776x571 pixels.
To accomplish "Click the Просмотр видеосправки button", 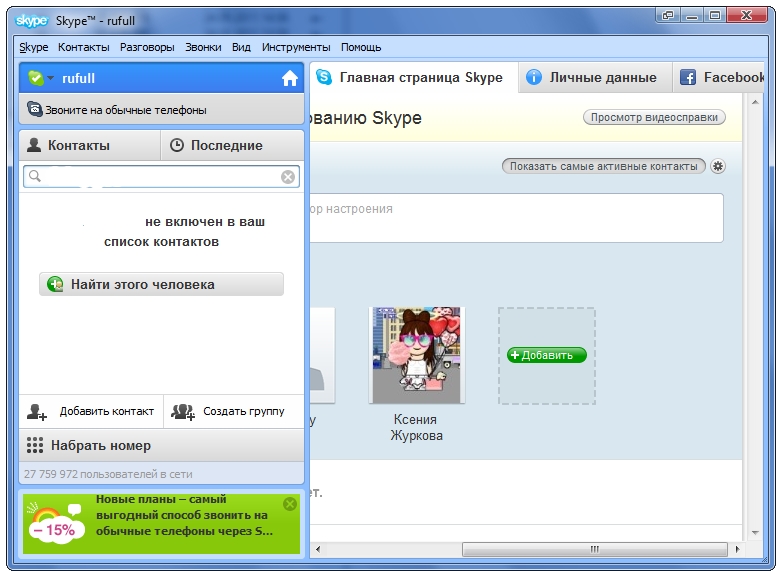I will point(654,117).
